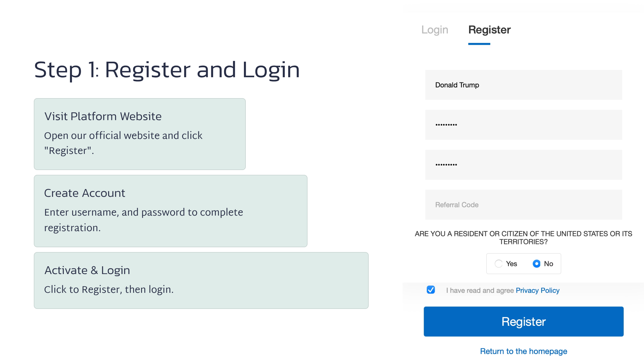Switch to the Login tab
This screenshot has width=644, height=362.
pyautogui.click(x=435, y=30)
